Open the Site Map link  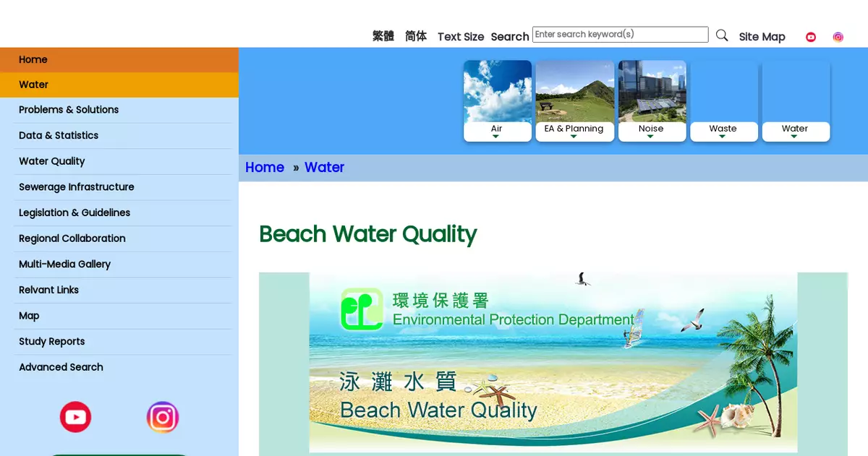(762, 37)
